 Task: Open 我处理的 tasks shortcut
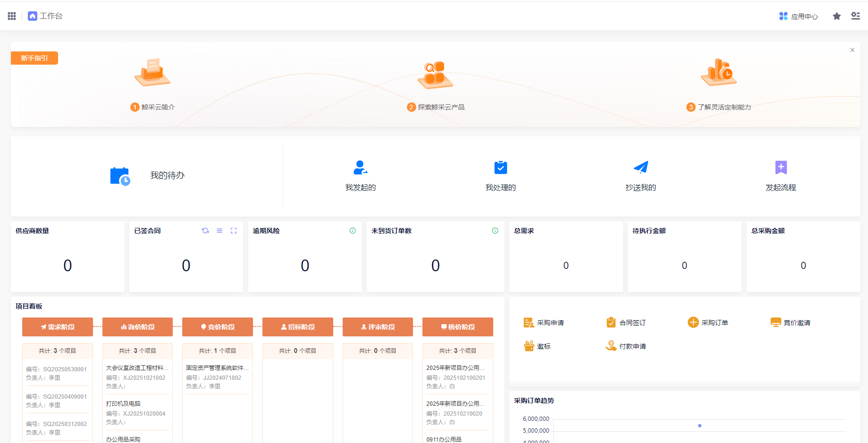point(500,176)
